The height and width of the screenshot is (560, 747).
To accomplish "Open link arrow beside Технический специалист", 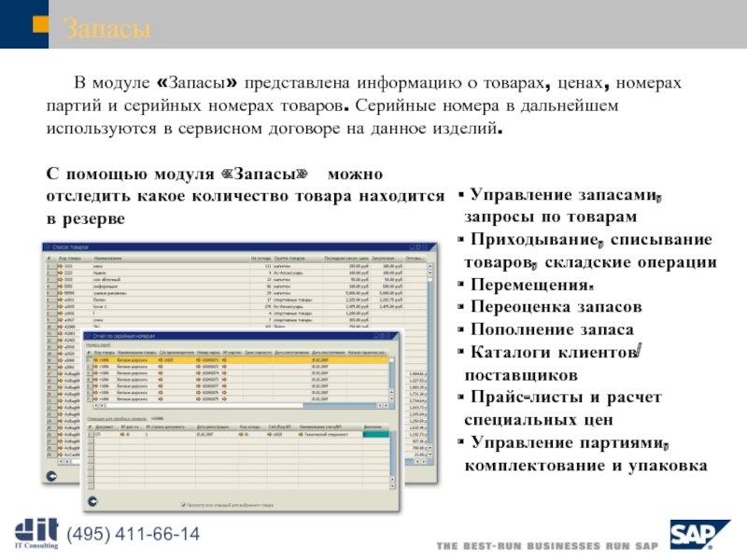I will tap(301, 434).
